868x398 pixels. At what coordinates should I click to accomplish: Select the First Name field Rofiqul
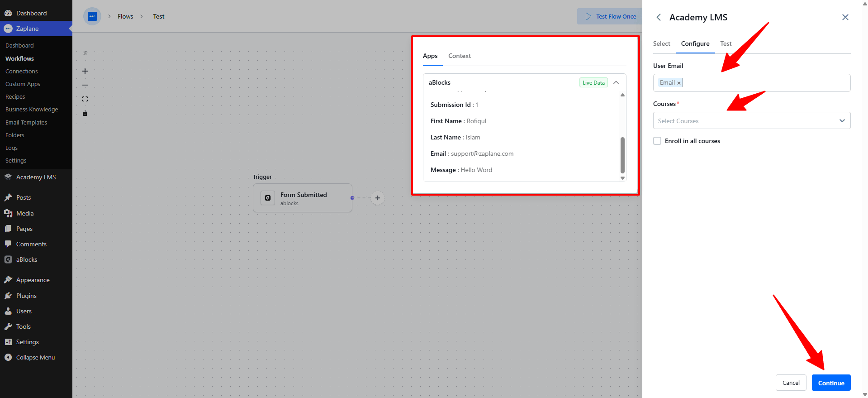[459, 121]
